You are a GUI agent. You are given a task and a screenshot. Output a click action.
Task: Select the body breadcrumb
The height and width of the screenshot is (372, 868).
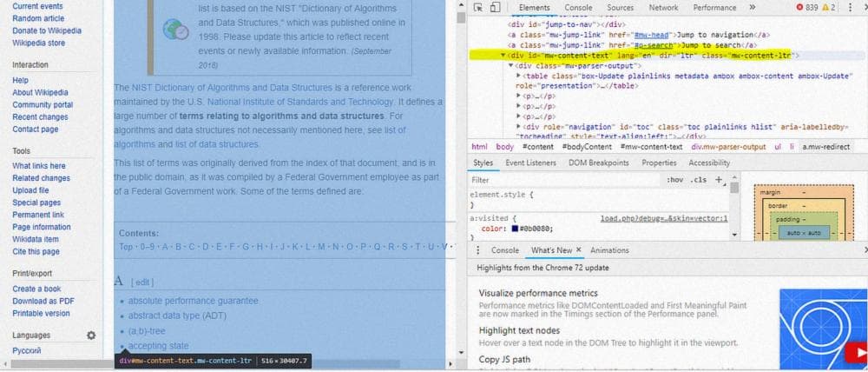[x=505, y=147]
